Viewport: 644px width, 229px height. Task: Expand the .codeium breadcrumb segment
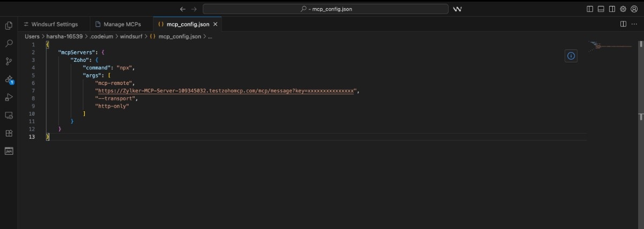pos(101,37)
